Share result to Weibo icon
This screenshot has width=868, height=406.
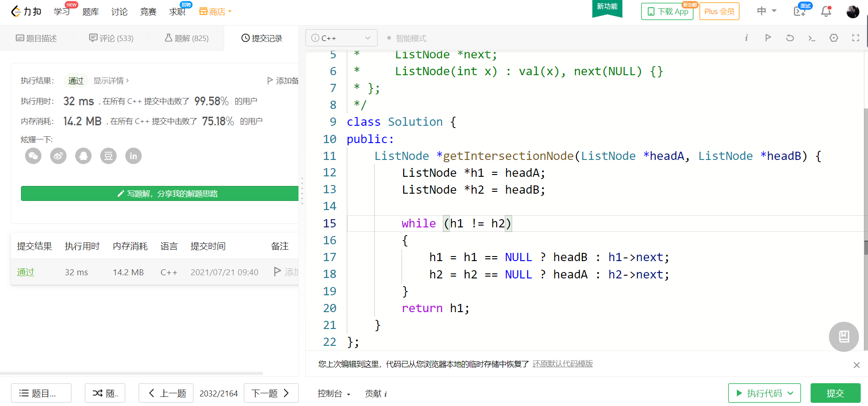click(x=58, y=156)
